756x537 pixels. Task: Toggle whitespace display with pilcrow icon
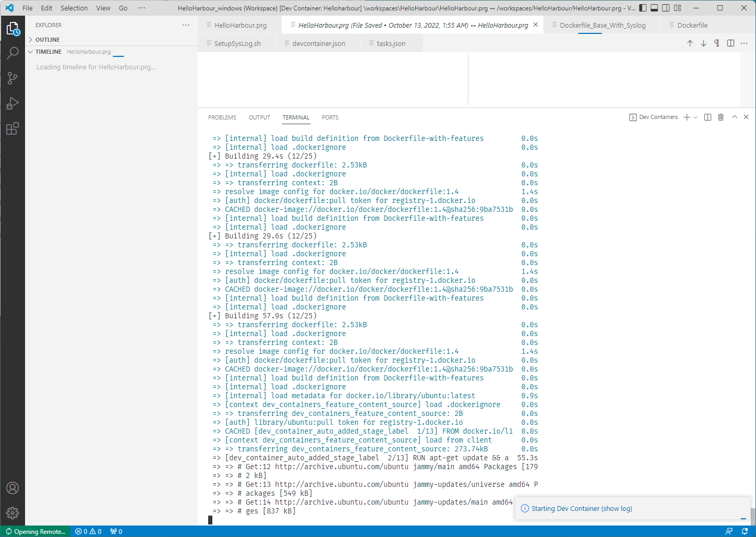717,43
